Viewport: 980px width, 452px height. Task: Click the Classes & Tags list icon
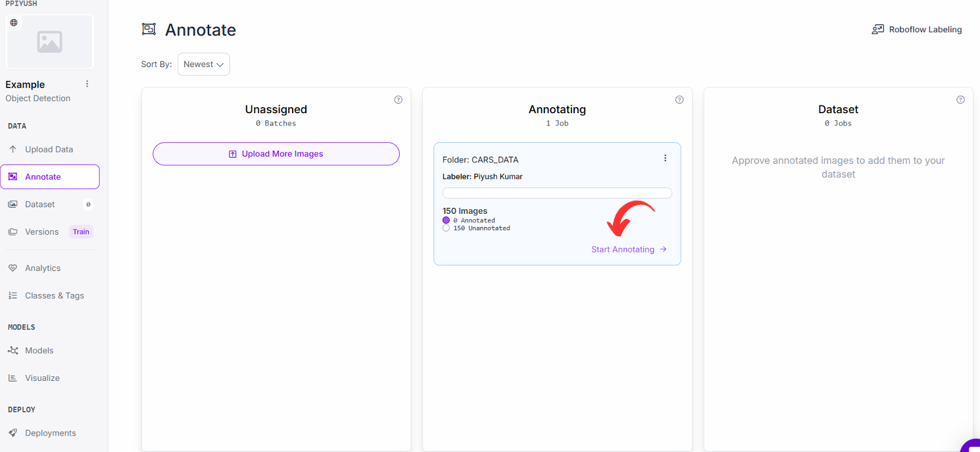(12, 295)
